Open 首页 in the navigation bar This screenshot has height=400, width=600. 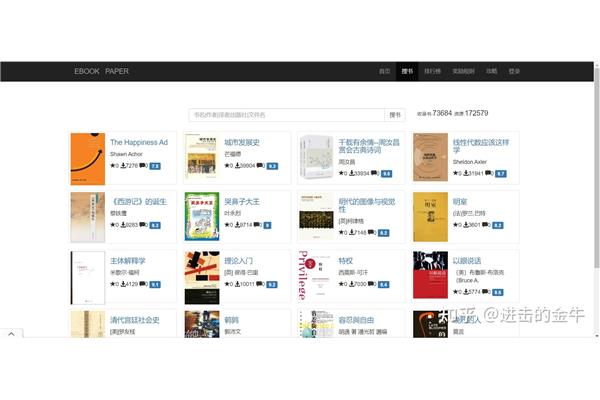coord(385,71)
